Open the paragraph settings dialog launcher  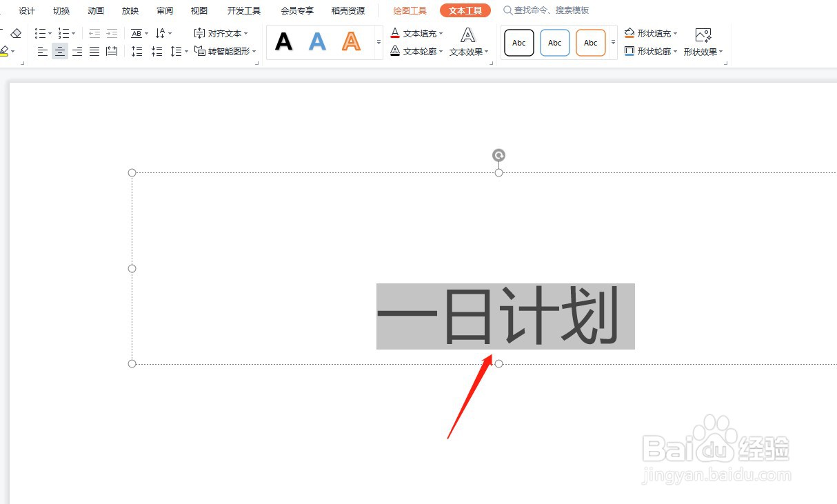click(x=257, y=63)
